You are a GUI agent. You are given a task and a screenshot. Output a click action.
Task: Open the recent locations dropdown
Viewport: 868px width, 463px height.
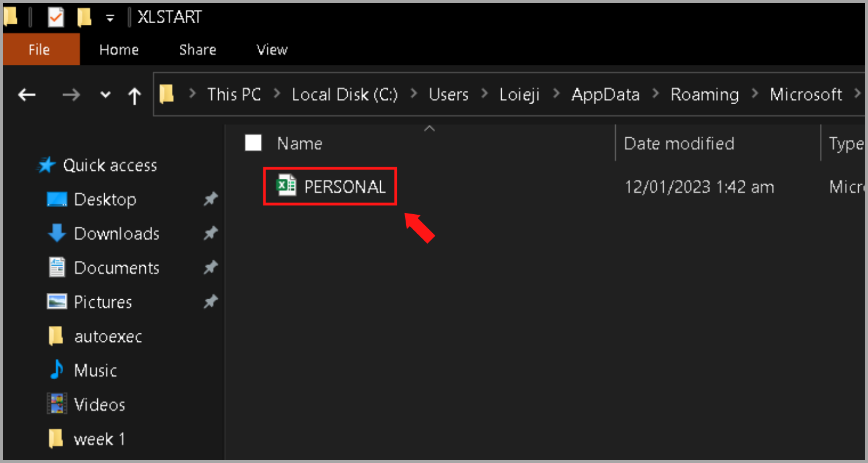[x=105, y=95]
